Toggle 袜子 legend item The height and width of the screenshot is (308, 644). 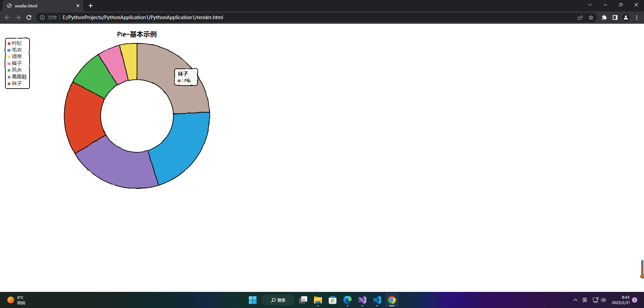pos(15,84)
